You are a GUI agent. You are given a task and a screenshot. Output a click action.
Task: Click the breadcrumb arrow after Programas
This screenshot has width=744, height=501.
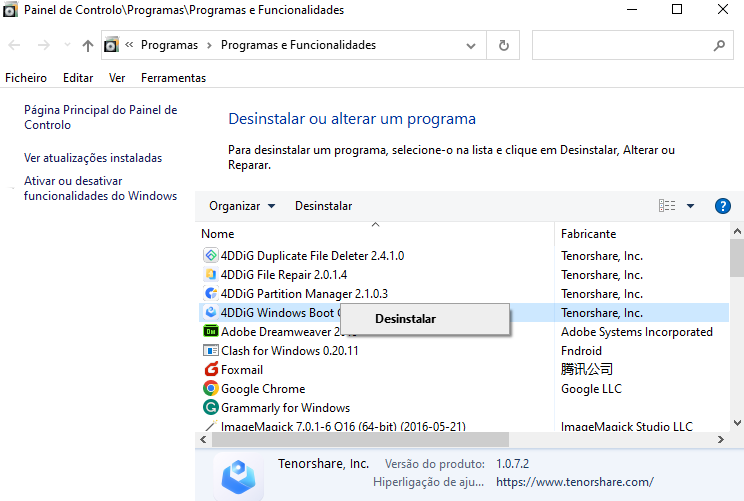209,45
